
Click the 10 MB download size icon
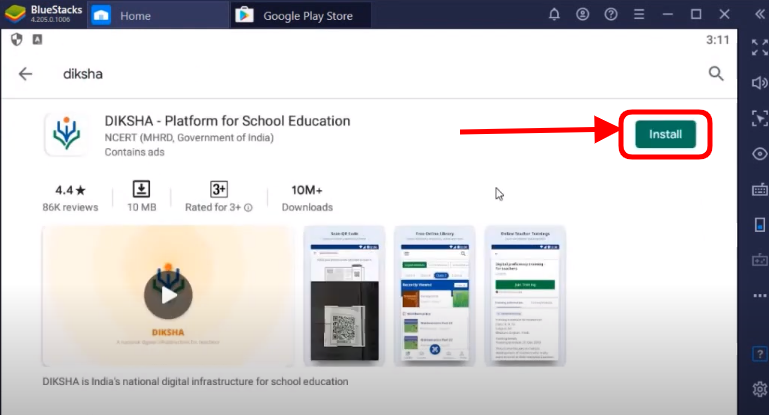(x=141, y=189)
